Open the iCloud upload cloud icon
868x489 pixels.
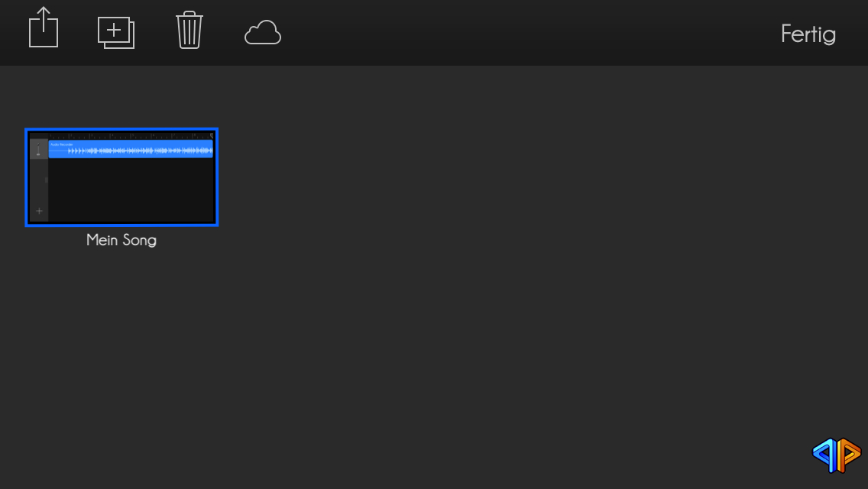pyautogui.click(x=263, y=32)
